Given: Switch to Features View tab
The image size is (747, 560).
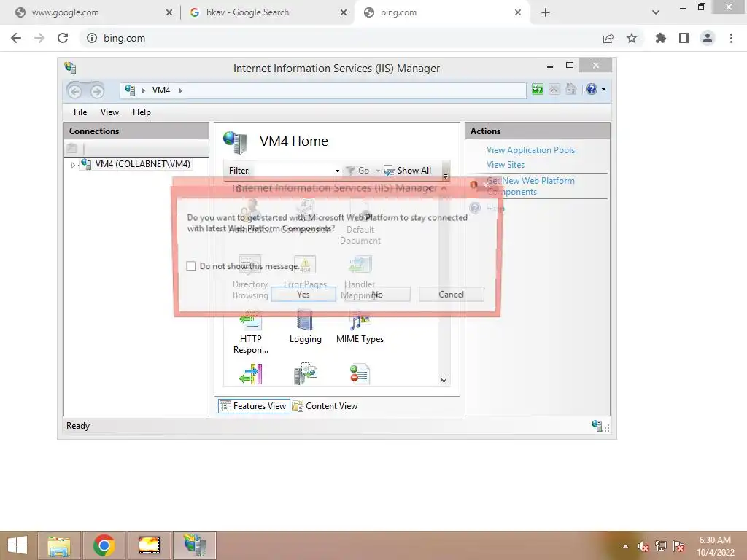Looking at the screenshot, I should pos(254,405).
